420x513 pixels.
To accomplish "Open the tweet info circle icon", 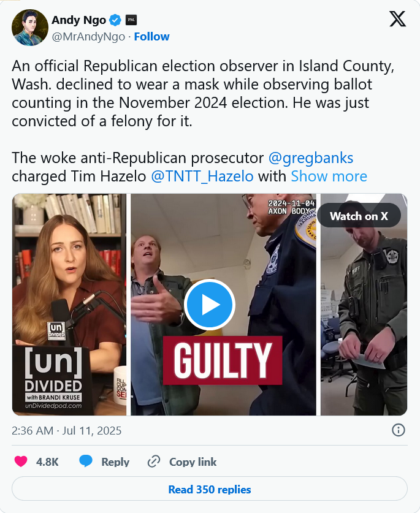I will 398,430.
